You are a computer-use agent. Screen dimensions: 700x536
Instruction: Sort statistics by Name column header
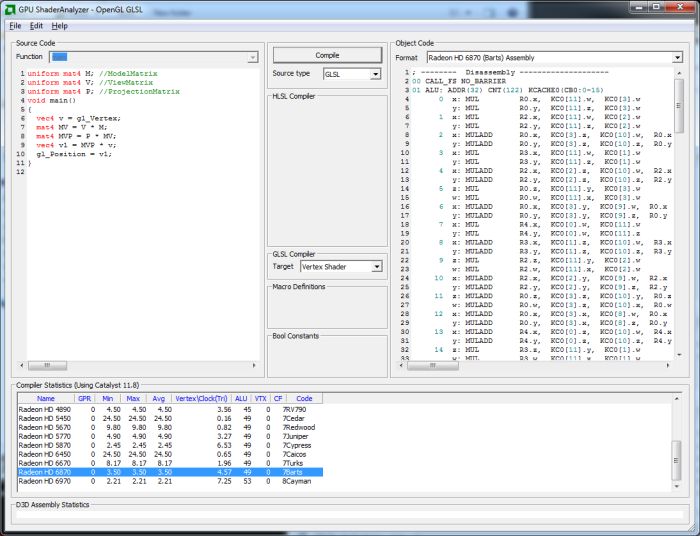coord(46,399)
